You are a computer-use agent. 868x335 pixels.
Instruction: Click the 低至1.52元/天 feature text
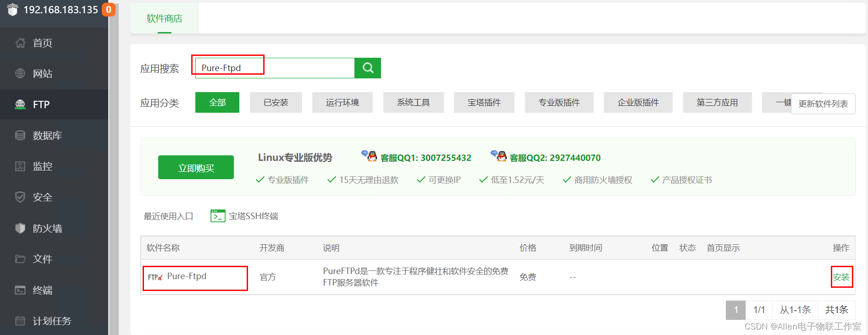pos(517,180)
